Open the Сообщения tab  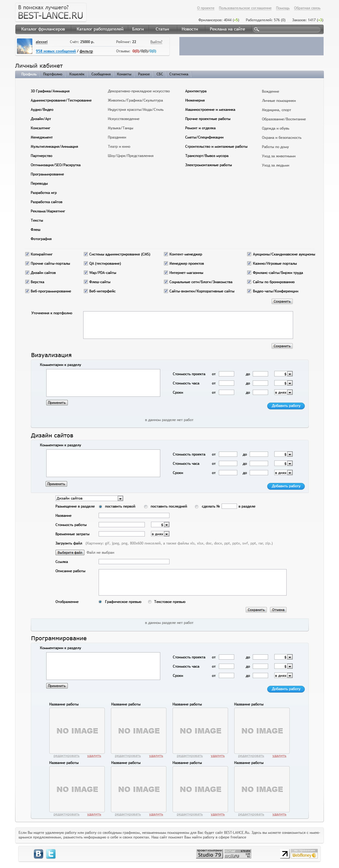pos(101,74)
